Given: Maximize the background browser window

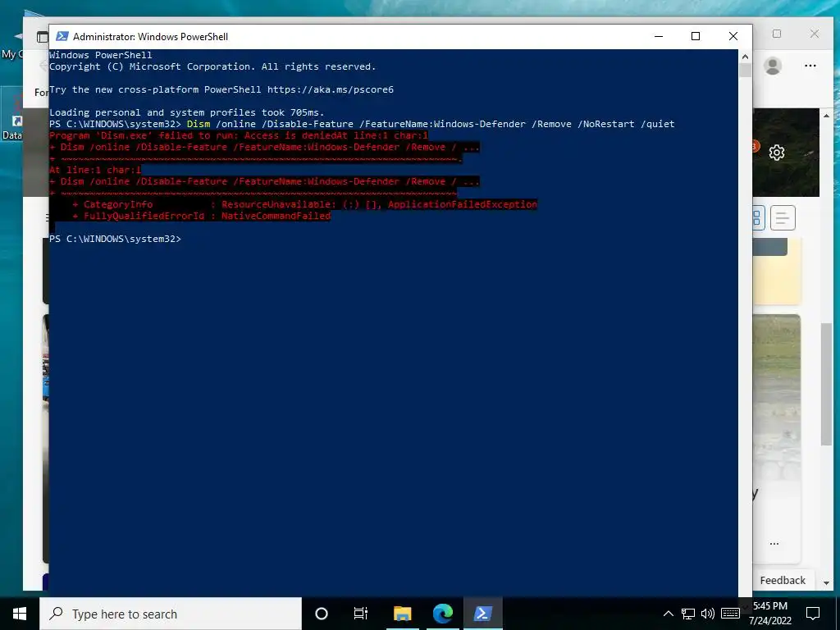Looking at the screenshot, I should click(776, 34).
